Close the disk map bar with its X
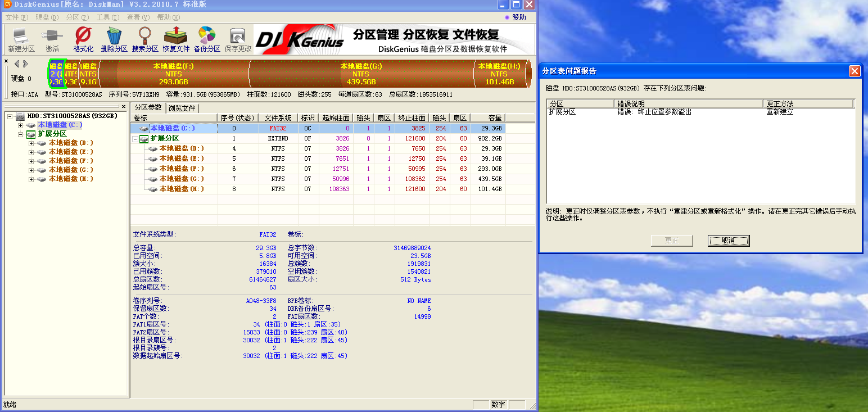The image size is (868, 412). 6,61
